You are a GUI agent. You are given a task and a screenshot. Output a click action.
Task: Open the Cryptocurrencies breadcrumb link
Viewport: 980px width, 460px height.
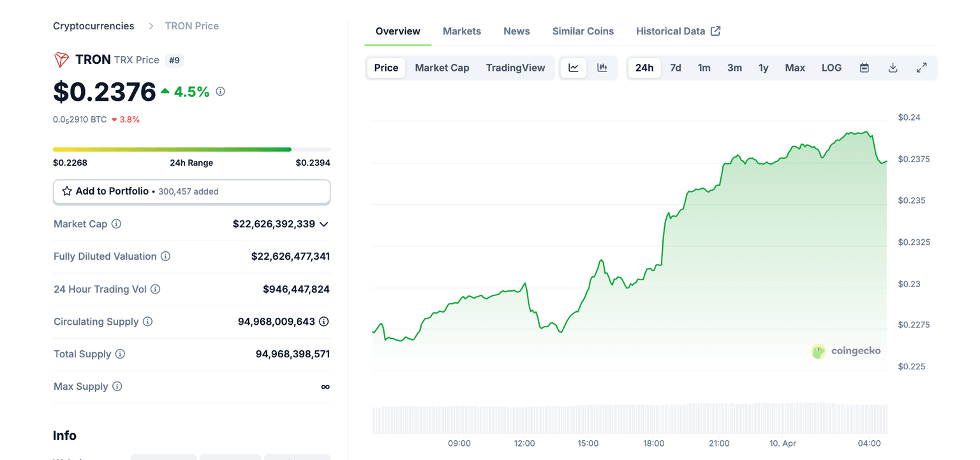93,26
